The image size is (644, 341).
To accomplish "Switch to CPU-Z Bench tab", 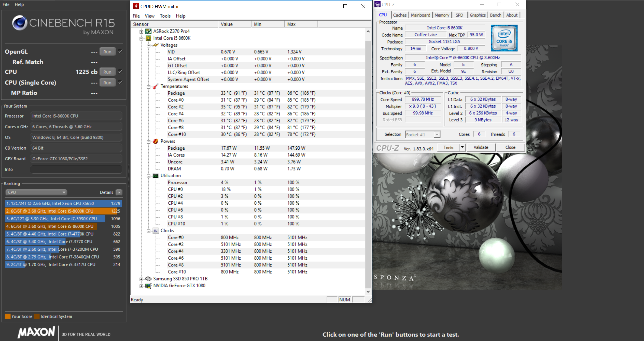I will (x=496, y=15).
